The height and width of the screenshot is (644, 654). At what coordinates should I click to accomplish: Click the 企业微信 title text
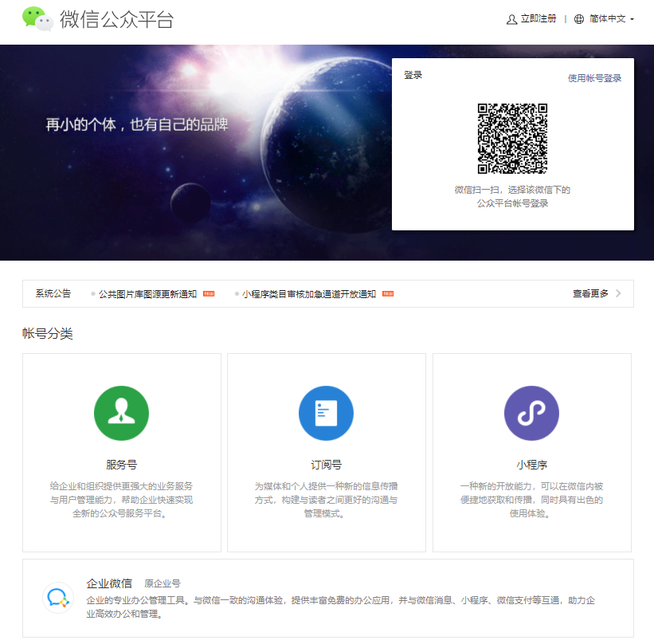pyautogui.click(x=109, y=583)
